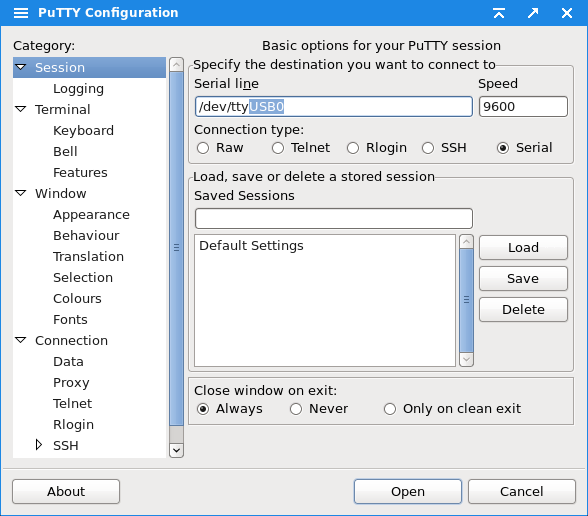Click the category list scrollbar handle
This screenshot has width=588, height=516.
pos(176,248)
